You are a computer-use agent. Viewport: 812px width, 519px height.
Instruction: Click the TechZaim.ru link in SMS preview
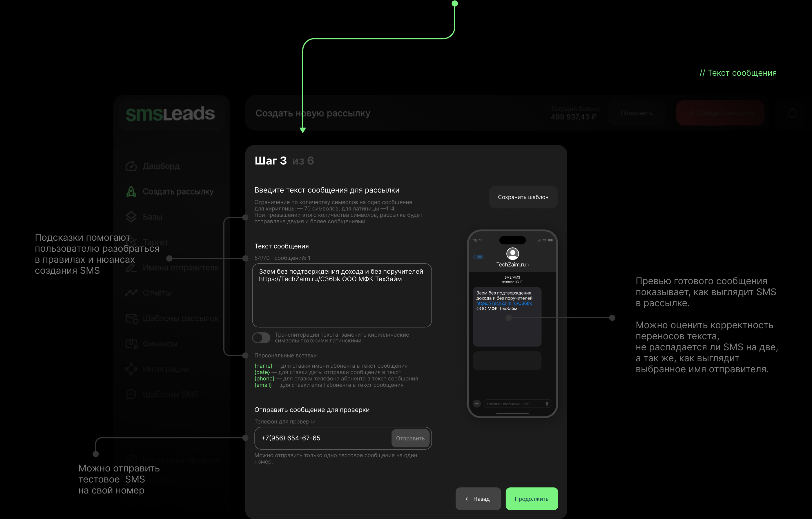(x=504, y=303)
